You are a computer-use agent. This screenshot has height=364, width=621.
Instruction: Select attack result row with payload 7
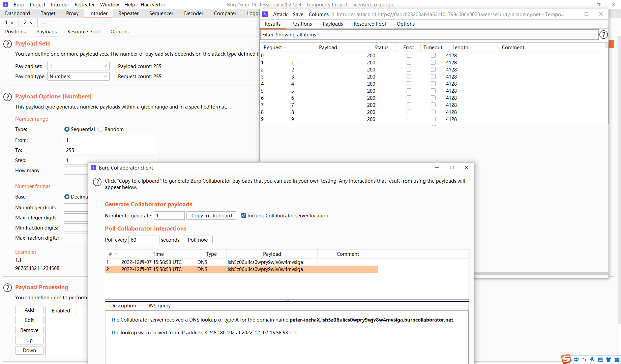pyautogui.click(x=434, y=105)
